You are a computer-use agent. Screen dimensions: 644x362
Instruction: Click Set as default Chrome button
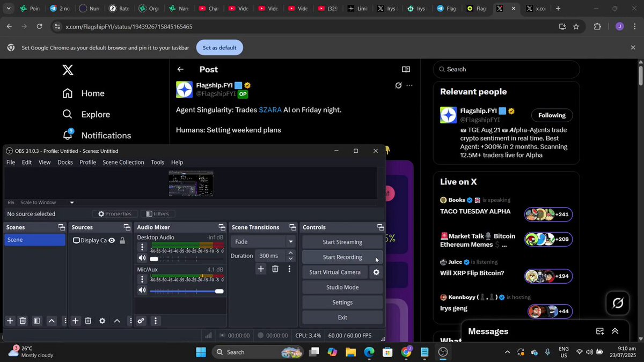[x=219, y=48]
